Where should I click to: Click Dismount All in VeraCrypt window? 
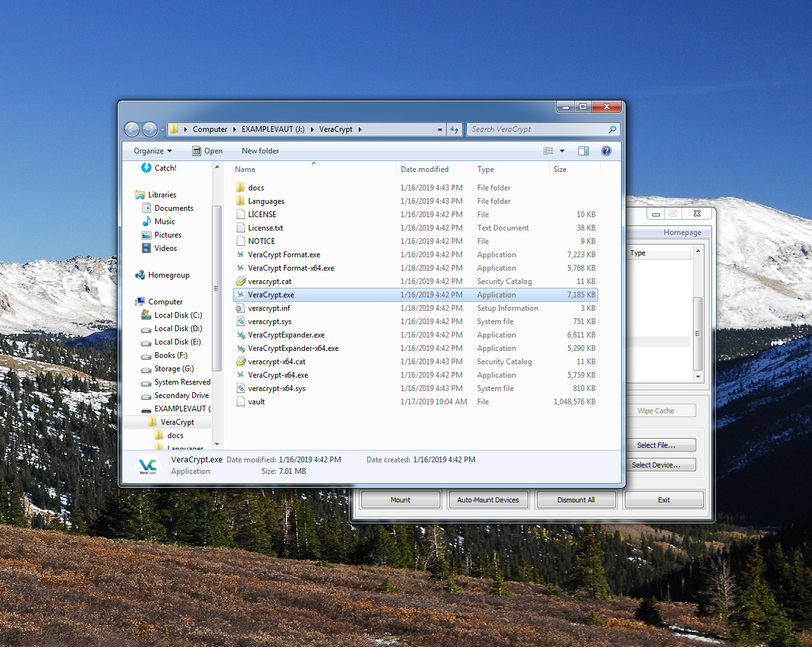coord(576,500)
